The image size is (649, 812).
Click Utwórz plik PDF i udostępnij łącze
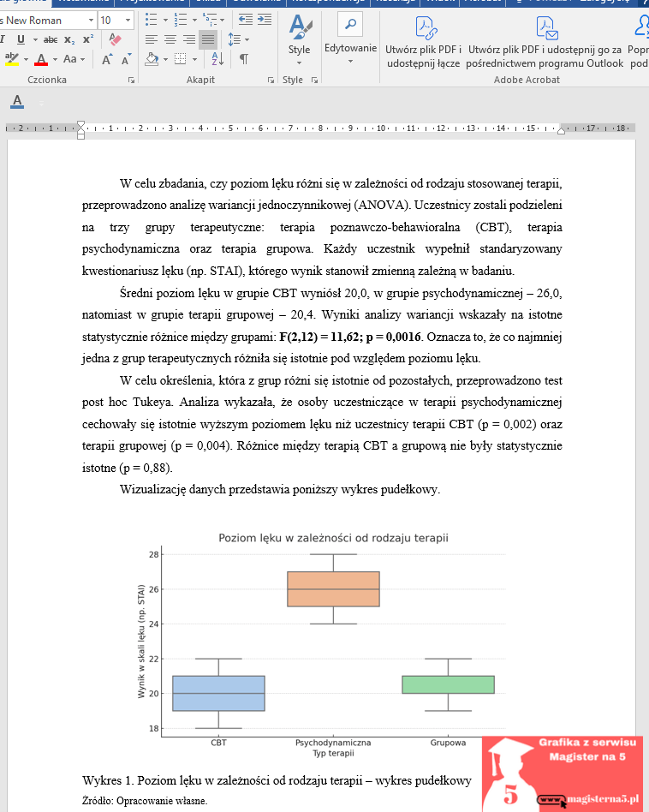coord(423,43)
